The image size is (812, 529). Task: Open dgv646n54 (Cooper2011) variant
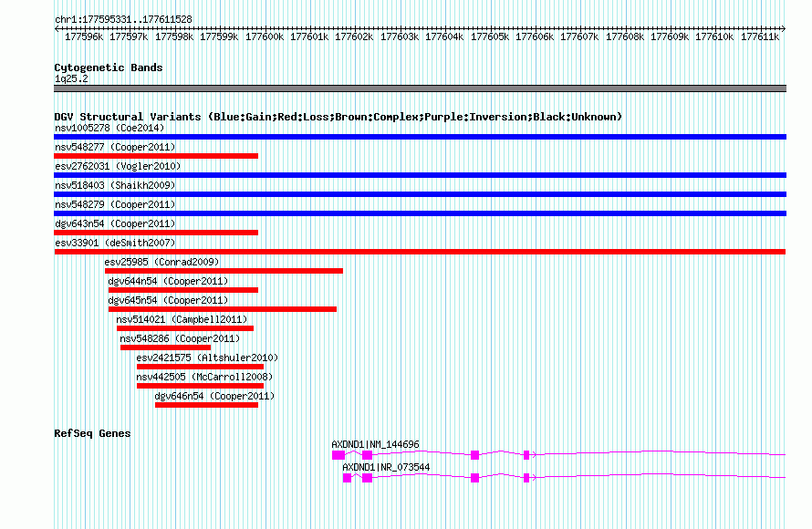pos(214,396)
